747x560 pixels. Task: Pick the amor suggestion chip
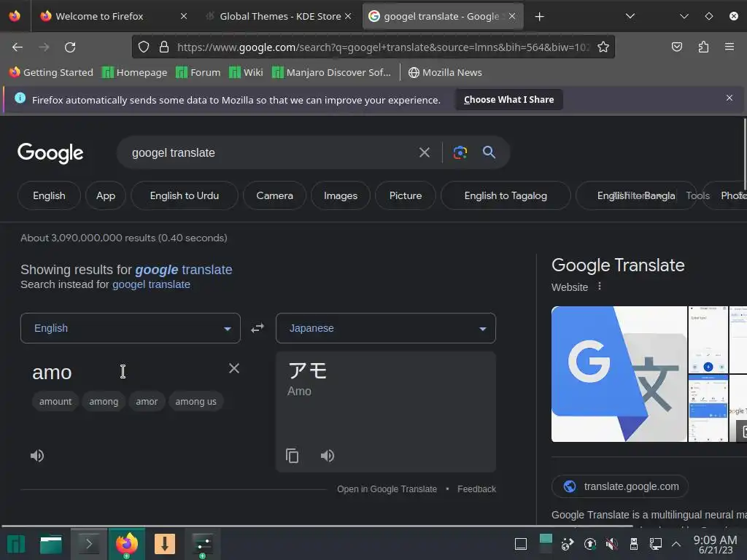[146, 402]
